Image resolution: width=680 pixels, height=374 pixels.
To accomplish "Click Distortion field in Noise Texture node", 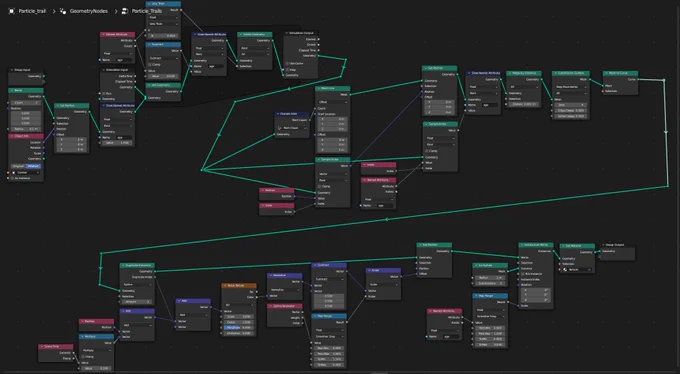I will click(x=239, y=333).
